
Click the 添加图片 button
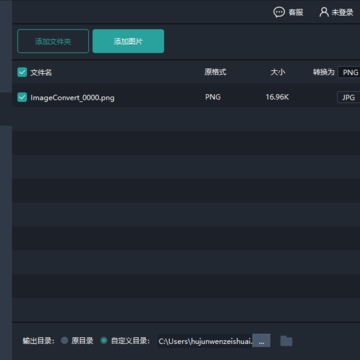point(128,41)
